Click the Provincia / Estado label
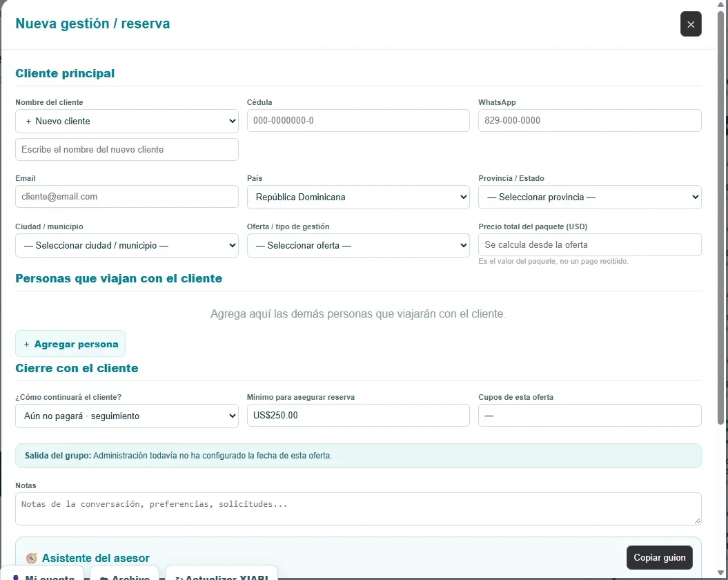728x580 pixels. pos(511,178)
